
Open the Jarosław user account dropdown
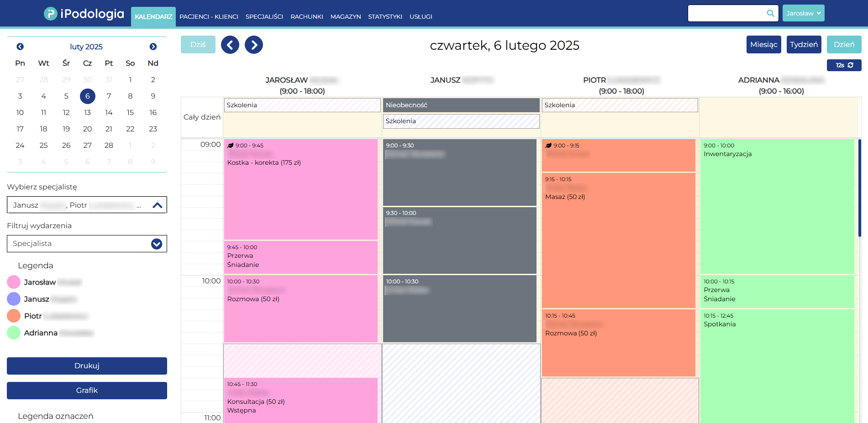pos(803,13)
